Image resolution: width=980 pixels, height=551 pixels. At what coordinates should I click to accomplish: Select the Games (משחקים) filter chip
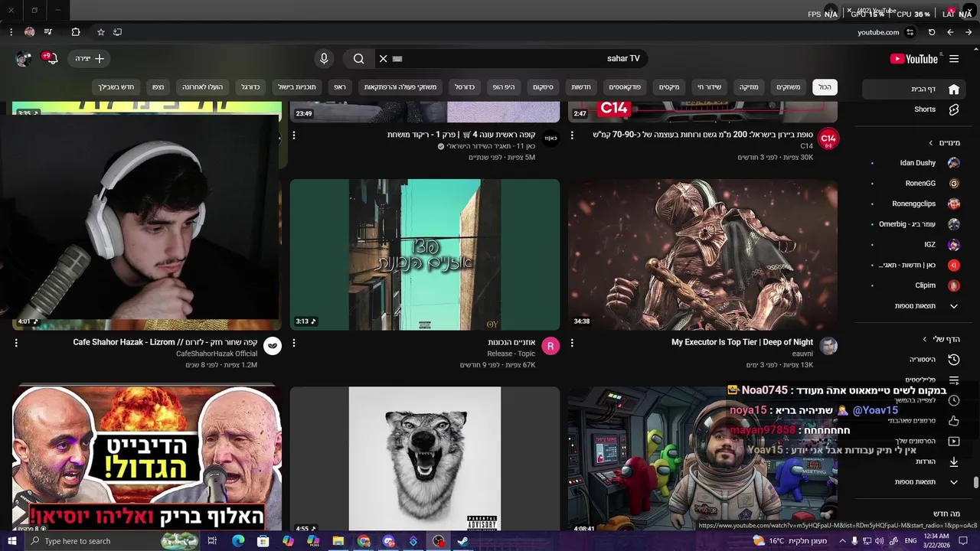point(788,86)
